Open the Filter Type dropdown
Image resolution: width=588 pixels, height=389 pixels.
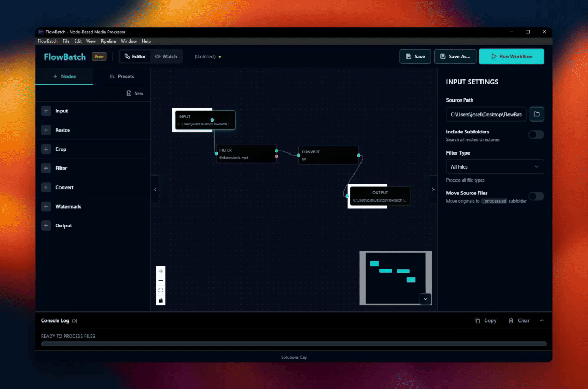point(495,167)
